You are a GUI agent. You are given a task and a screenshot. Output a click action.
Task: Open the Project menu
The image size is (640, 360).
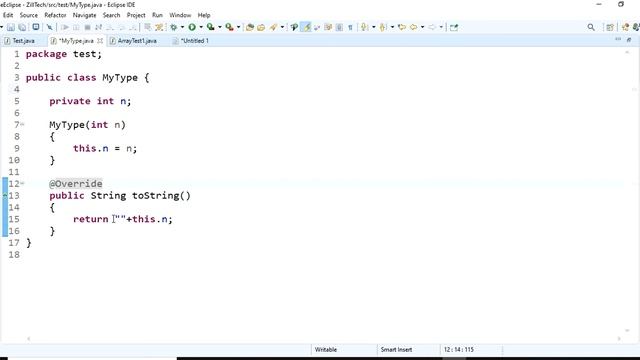click(x=136, y=15)
